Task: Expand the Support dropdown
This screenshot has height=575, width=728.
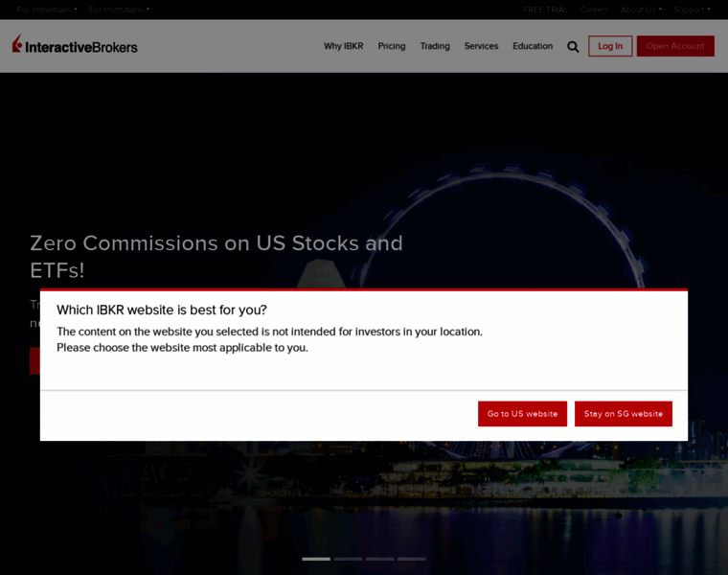Action: [692, 10]
